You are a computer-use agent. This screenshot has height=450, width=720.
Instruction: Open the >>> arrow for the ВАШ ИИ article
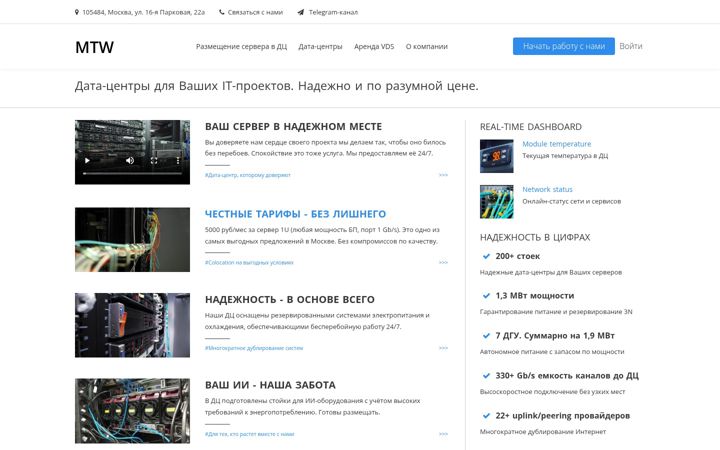point(443,434)
